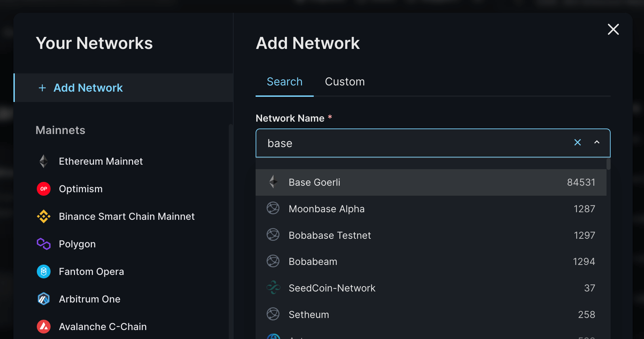Click the dropdown list scrollbar thumb

[x=608, y=164]
